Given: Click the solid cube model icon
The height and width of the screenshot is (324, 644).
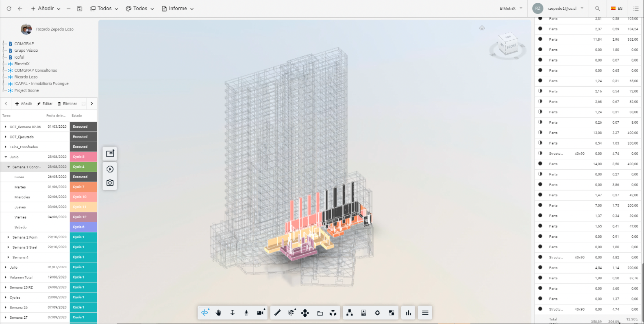Looking at the screenshot, I should (x=333, y=313).
